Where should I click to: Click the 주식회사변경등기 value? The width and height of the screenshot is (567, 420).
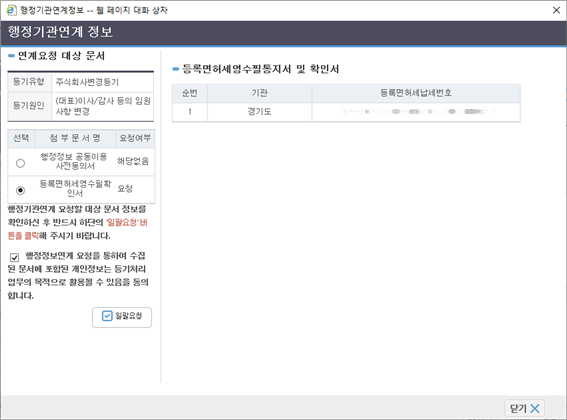coord(87,82)
